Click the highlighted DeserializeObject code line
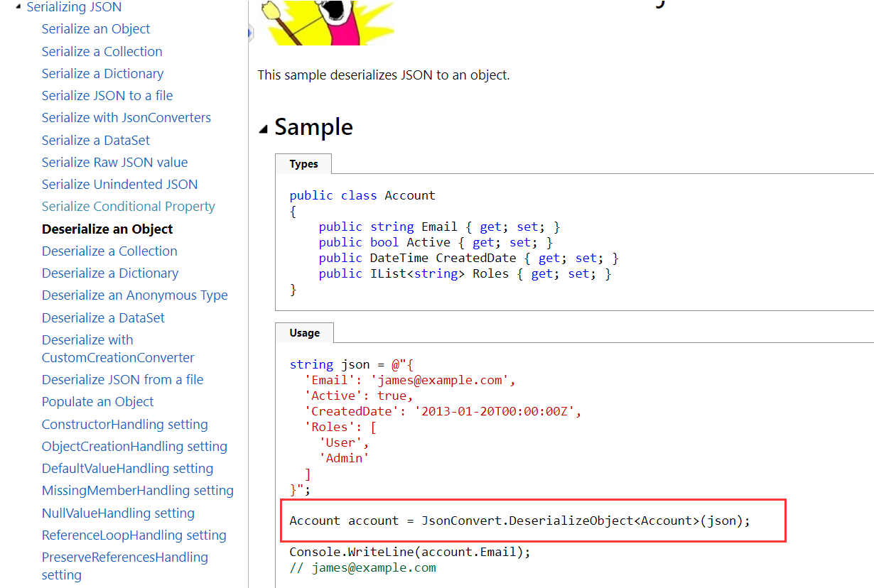Image resolution: width=874 pixels, height=588 pixels. 519,521
